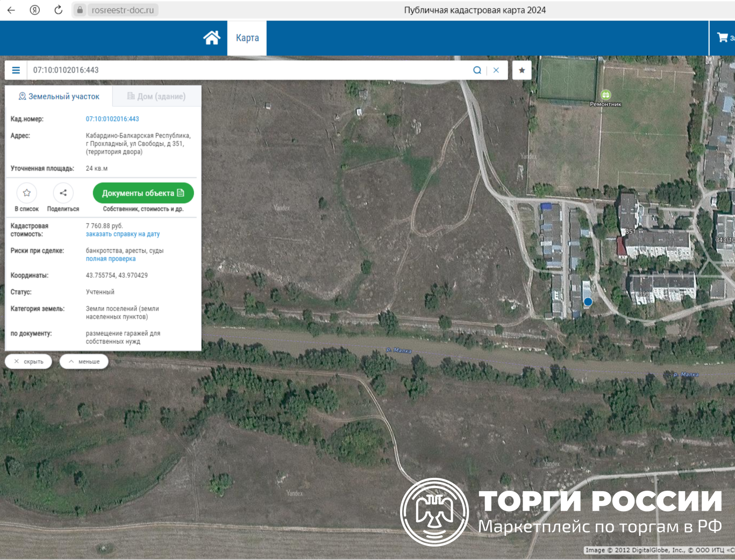
Task: Click the Документы объекта button
Action: pos(143,193)
